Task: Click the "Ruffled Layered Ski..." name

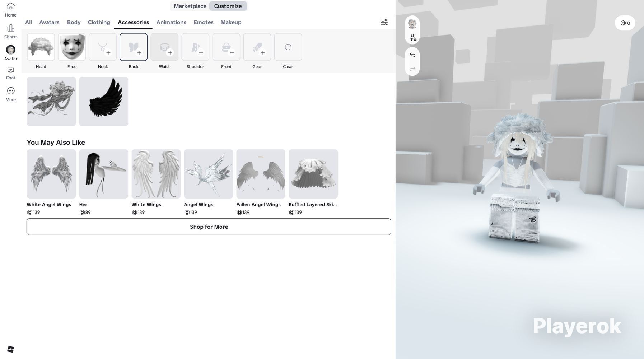Action: click(x=313, y=205)
